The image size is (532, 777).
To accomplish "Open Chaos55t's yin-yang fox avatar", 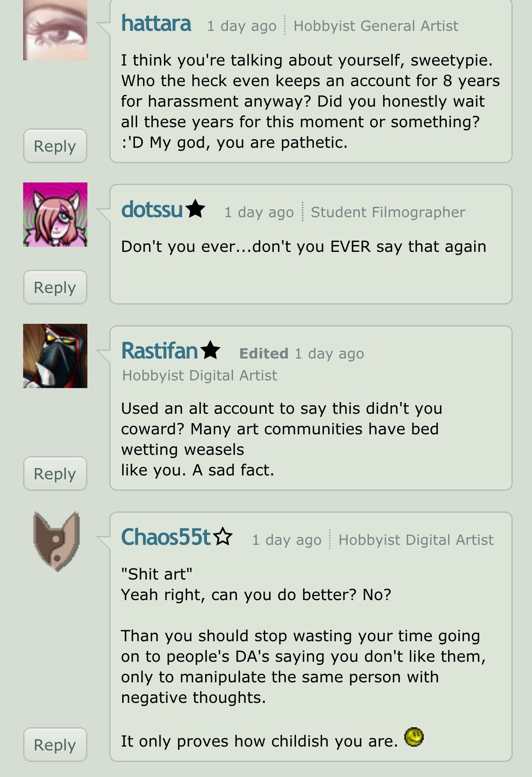I will [56, 541].
